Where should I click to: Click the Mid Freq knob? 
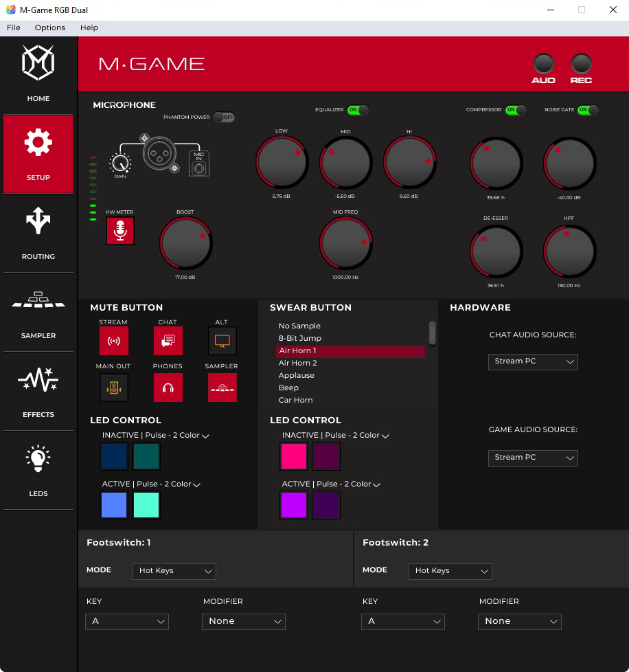pyautogui.click(x=346, y=243)
